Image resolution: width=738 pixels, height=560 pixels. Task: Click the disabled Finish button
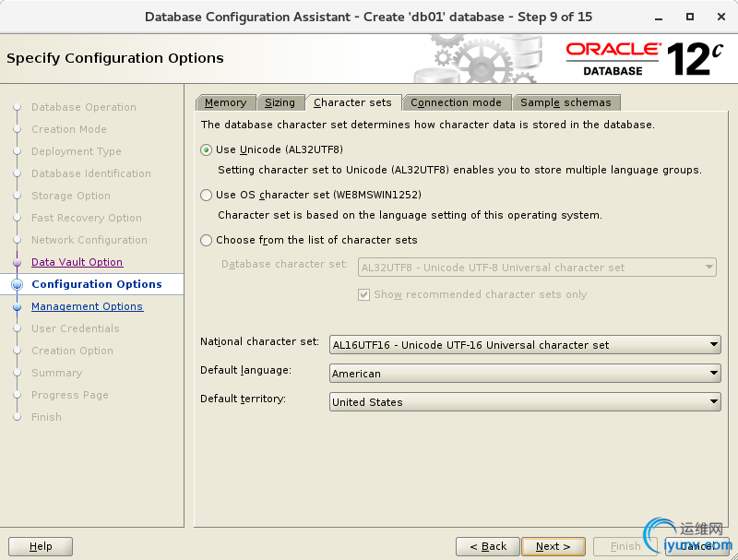(625, 546)
